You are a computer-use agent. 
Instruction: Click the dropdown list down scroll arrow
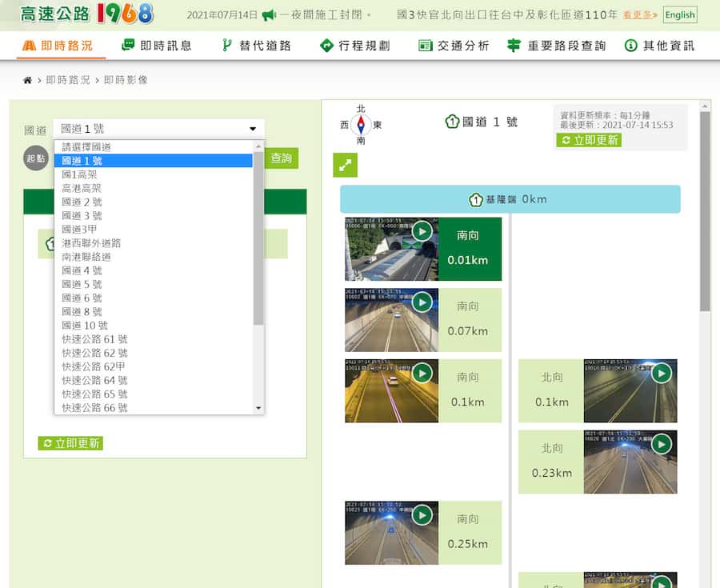pyautogui.click(x=258, y=408)
